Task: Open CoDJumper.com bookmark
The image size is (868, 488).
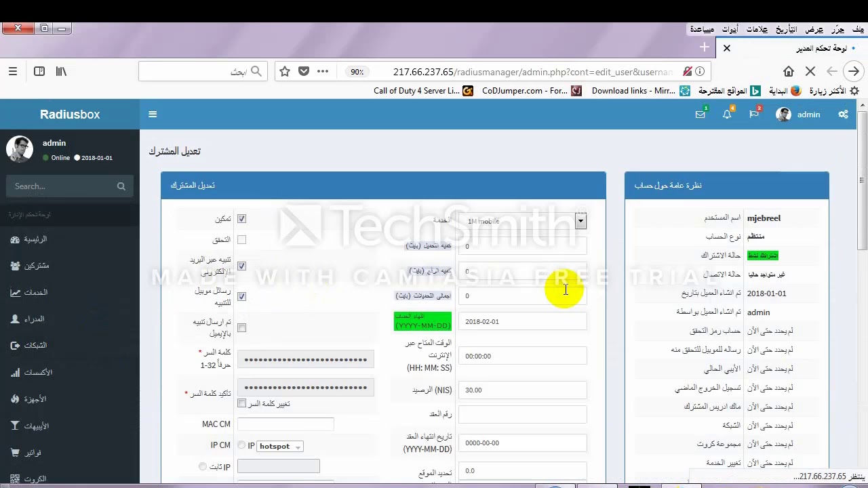Action: tap(532, 91)
